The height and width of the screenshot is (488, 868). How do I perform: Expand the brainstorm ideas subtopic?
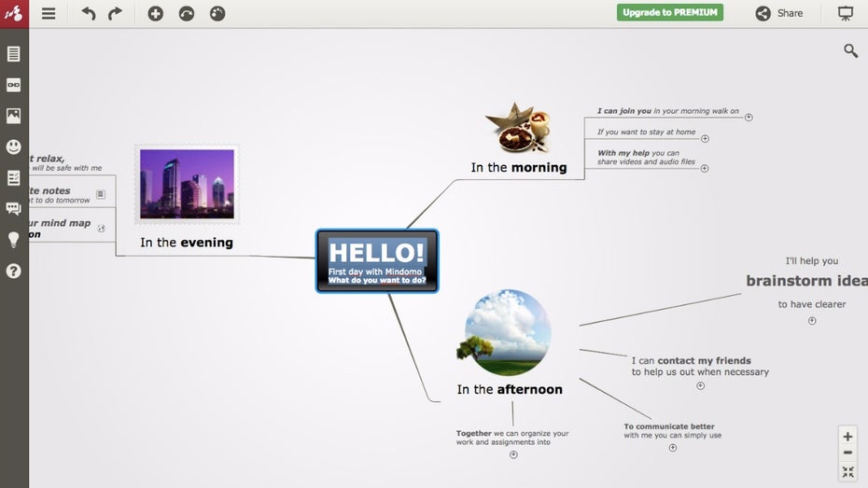pos(812,321)
